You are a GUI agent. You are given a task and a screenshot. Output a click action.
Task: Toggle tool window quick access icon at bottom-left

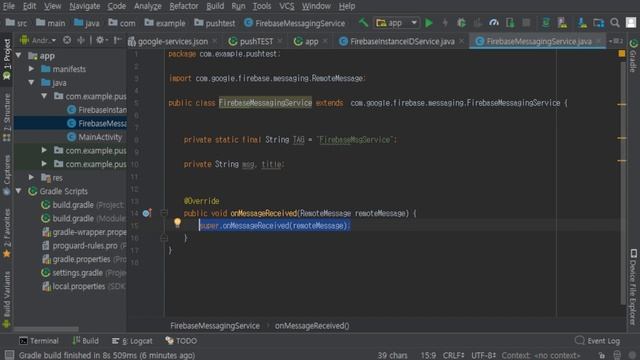(x=9, y=355)
